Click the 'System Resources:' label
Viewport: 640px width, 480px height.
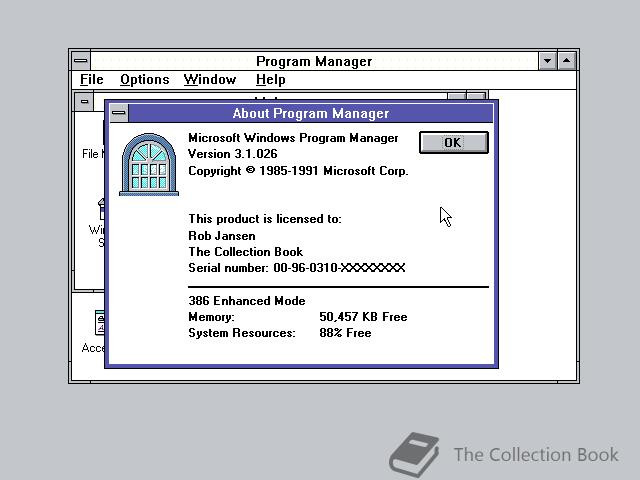[x=242, y=333]
